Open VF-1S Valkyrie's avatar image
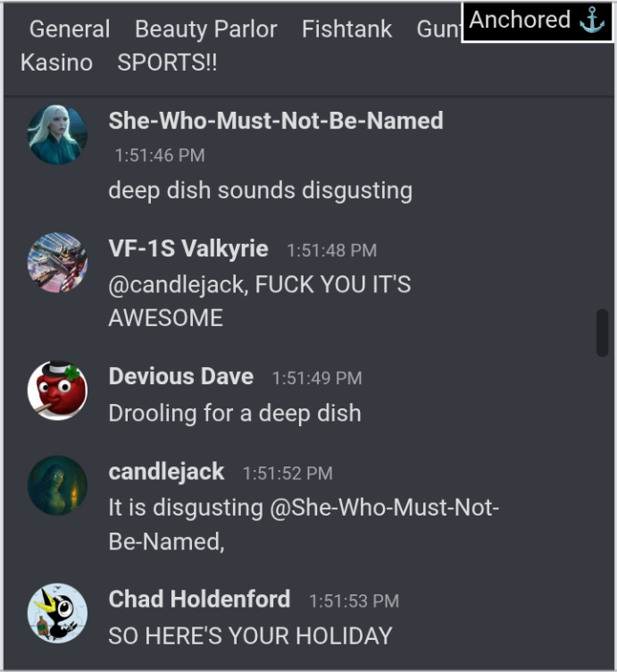The width and height of the screenshot is (617, 672). pos(57,263)
